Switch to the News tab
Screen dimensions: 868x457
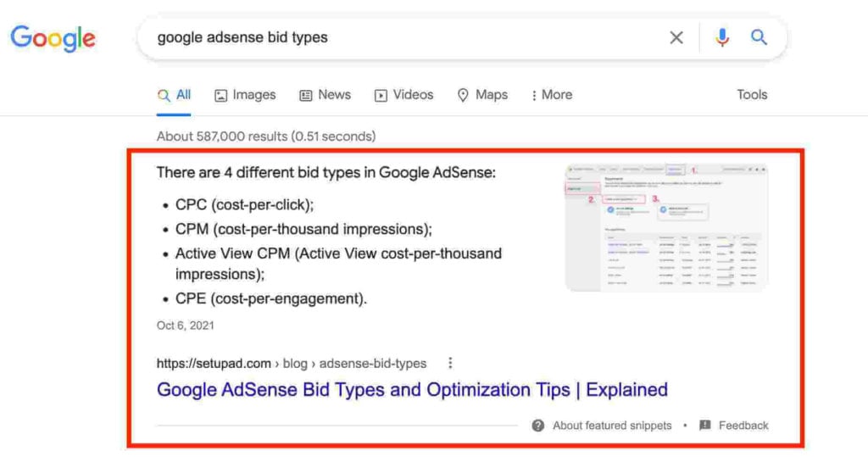coord(325,95)
